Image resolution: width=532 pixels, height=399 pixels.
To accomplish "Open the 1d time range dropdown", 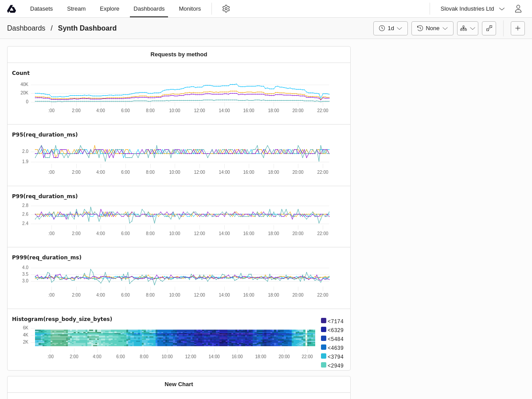I will tap(390, 28).
